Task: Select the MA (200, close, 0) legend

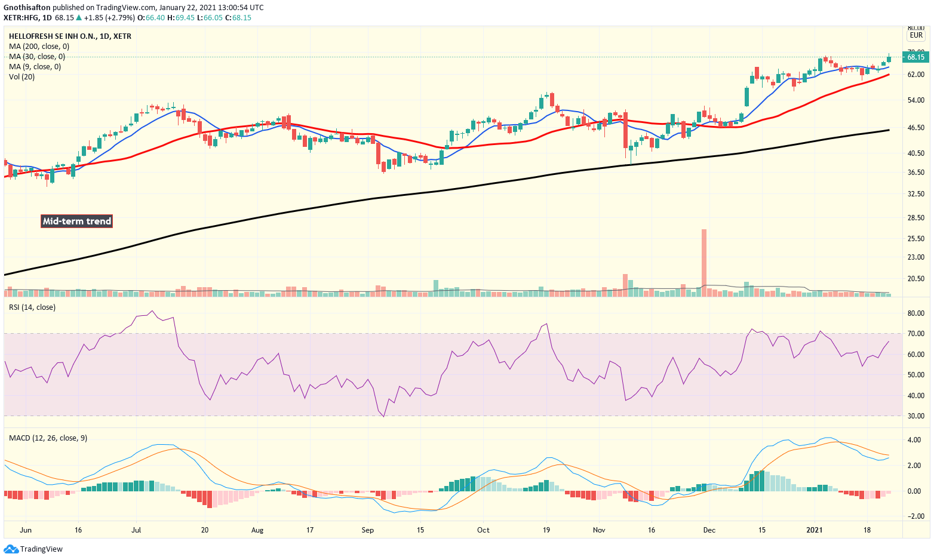Action: pos(39,47)
